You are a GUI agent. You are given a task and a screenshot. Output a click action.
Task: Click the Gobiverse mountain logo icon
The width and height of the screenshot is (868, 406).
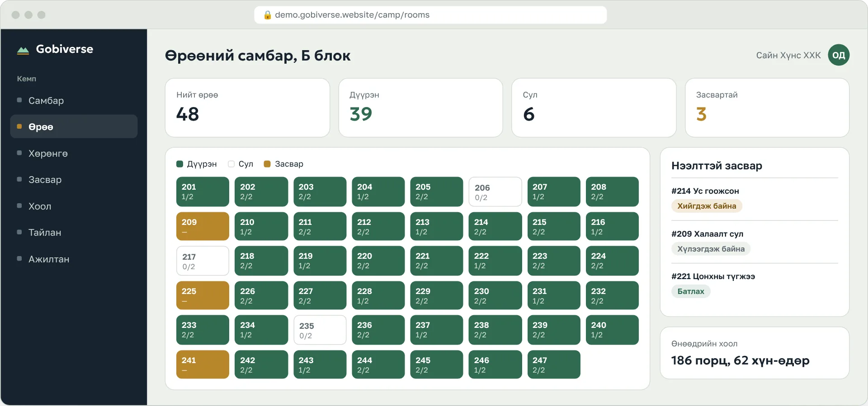23,50
